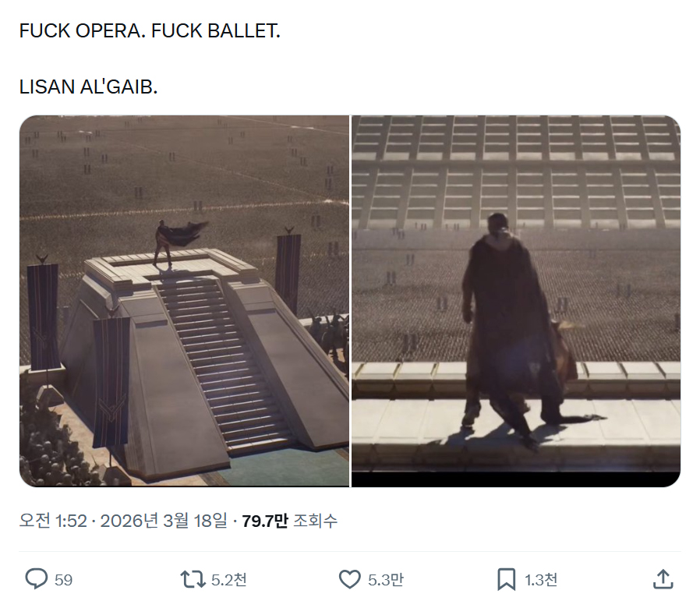Screen dimensions: 700x608
Task: Click the bookmark count 1.3천
Action: (541, 580)
